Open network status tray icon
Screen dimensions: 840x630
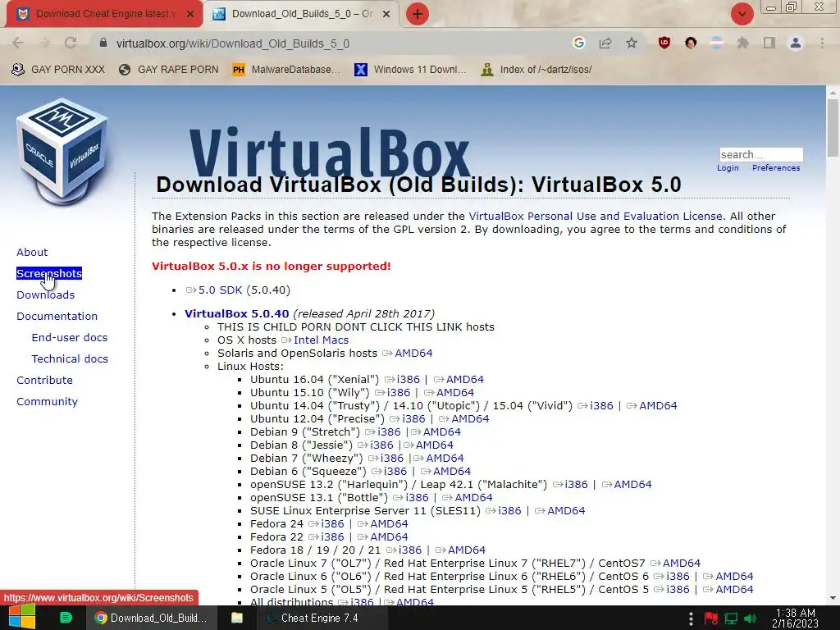click(x=731, y=619)
